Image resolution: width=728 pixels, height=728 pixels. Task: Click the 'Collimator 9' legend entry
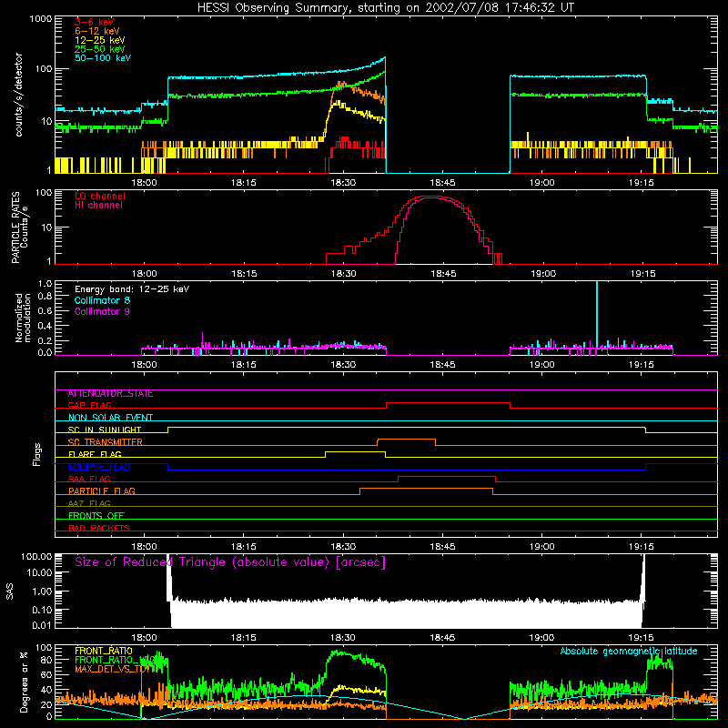point(102,311)
